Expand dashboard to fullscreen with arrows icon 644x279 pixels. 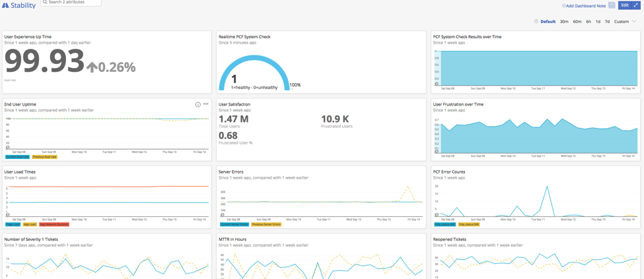pos(636,5)
